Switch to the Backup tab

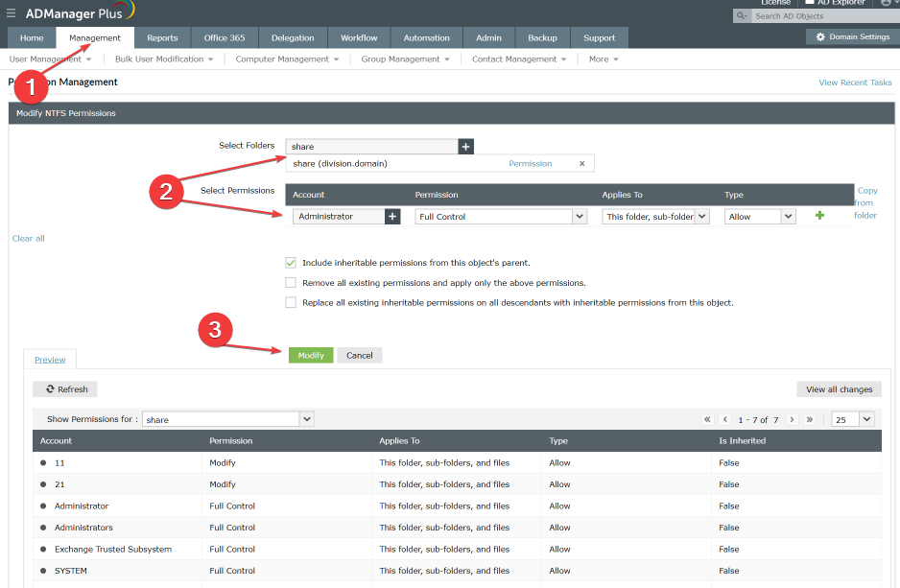tap(542, 37)
